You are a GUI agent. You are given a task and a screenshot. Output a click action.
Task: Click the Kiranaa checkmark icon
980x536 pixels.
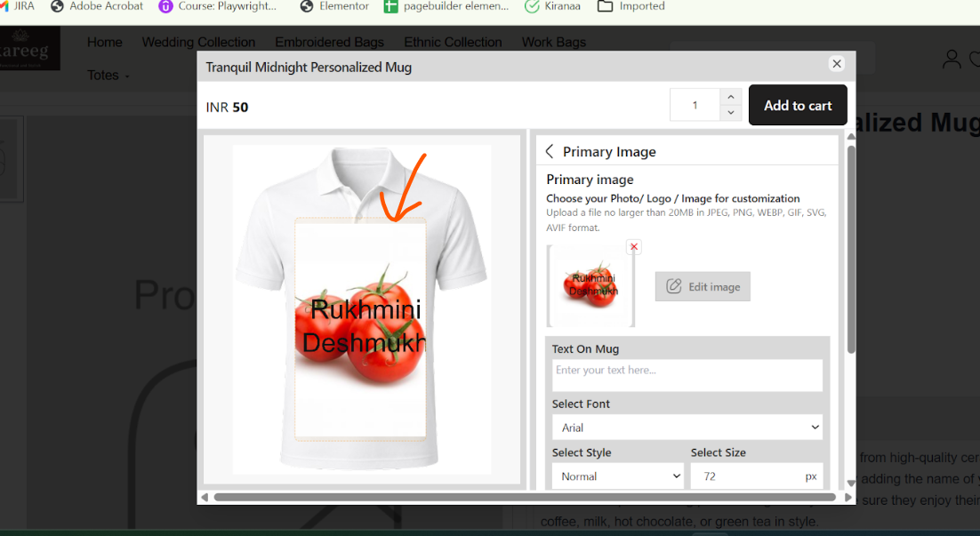point(532,6)
